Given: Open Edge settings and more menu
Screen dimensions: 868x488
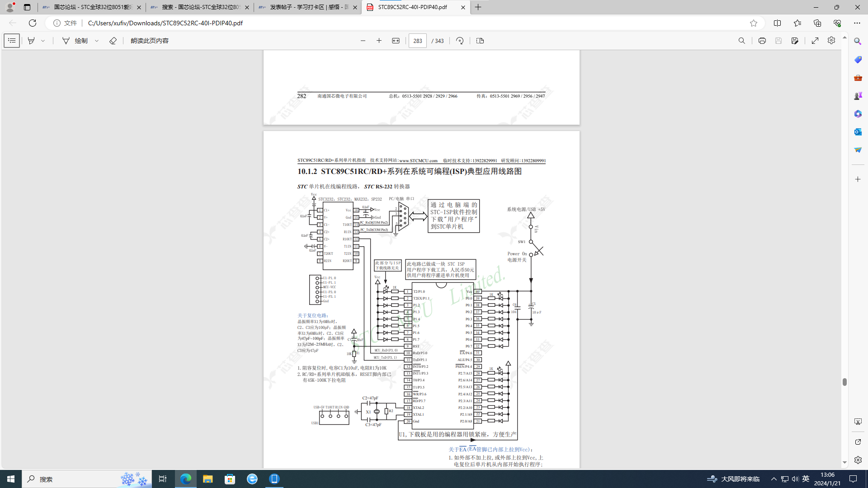Looking at the screenshot, I should [x=857, y=23].
